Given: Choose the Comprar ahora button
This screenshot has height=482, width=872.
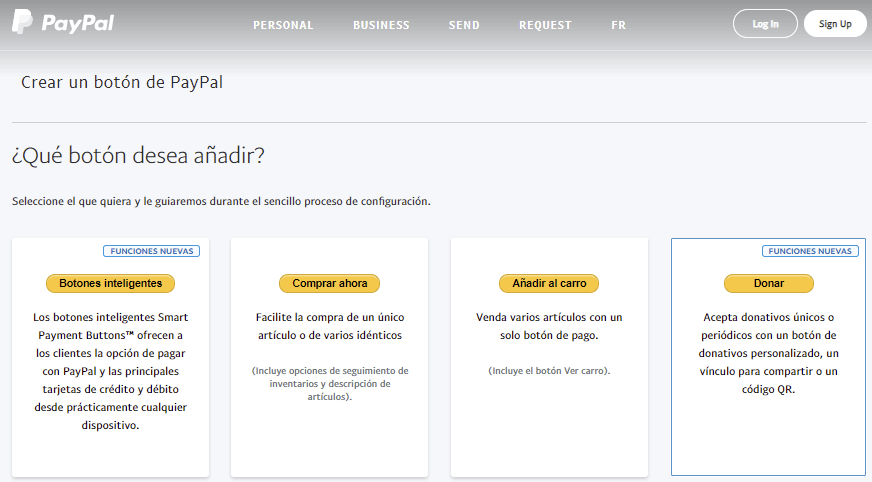Looking at the screenshot, I should 329,283.
